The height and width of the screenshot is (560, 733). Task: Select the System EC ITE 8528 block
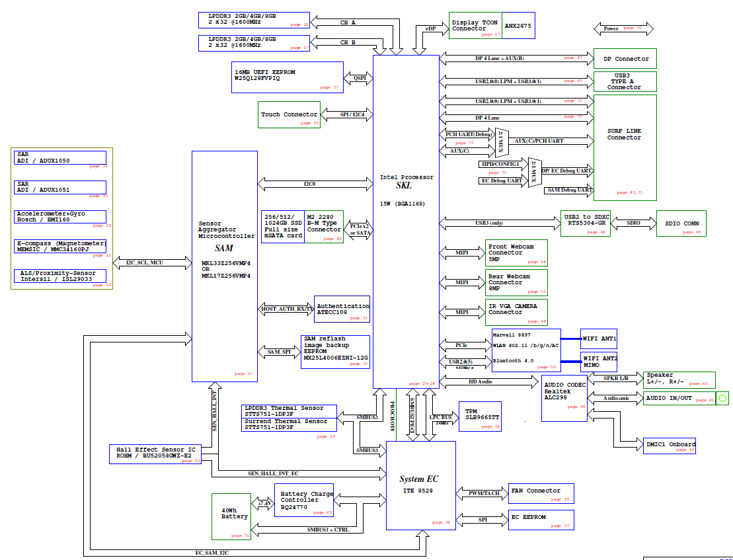coord(421,485)
